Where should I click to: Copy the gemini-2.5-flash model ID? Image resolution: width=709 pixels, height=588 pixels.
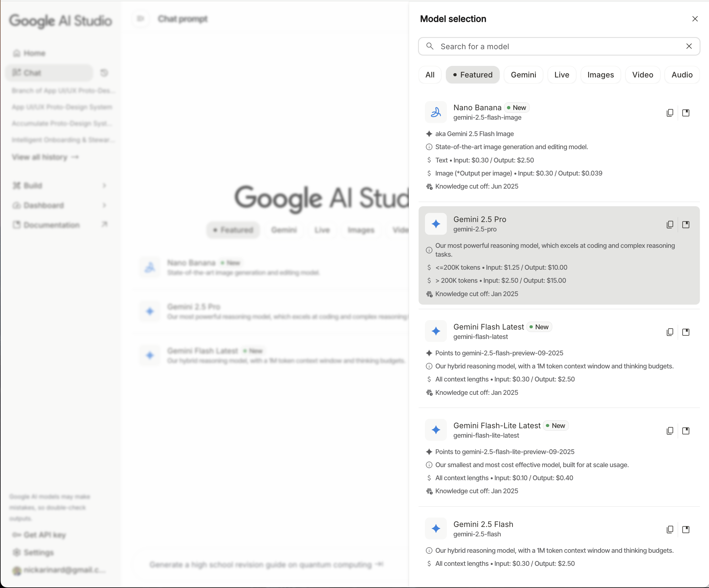[x=670, y=529]
